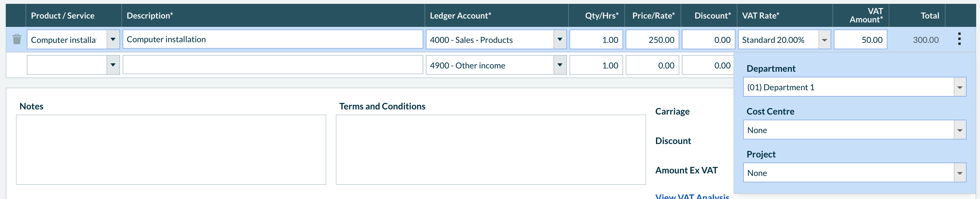Viewport: 980px width, 199px height.
Task: Expand the Standard 20.00% VAT Rate dropdown
Action: point(824,40)
